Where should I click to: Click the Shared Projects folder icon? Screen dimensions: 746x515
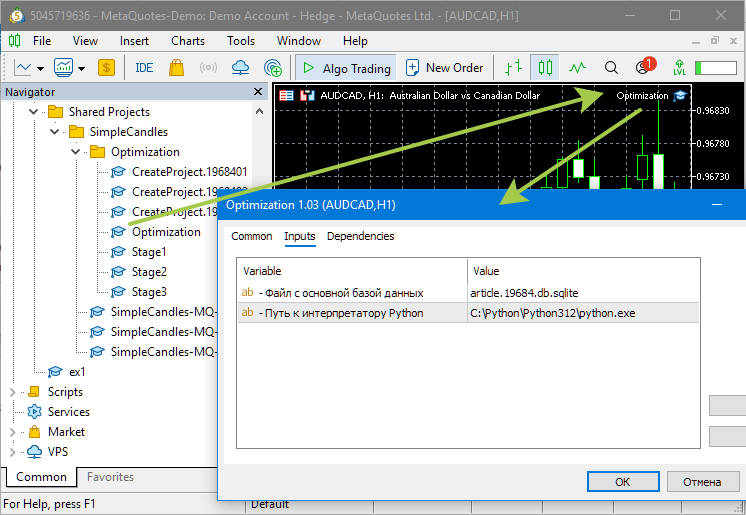point(56,112)
